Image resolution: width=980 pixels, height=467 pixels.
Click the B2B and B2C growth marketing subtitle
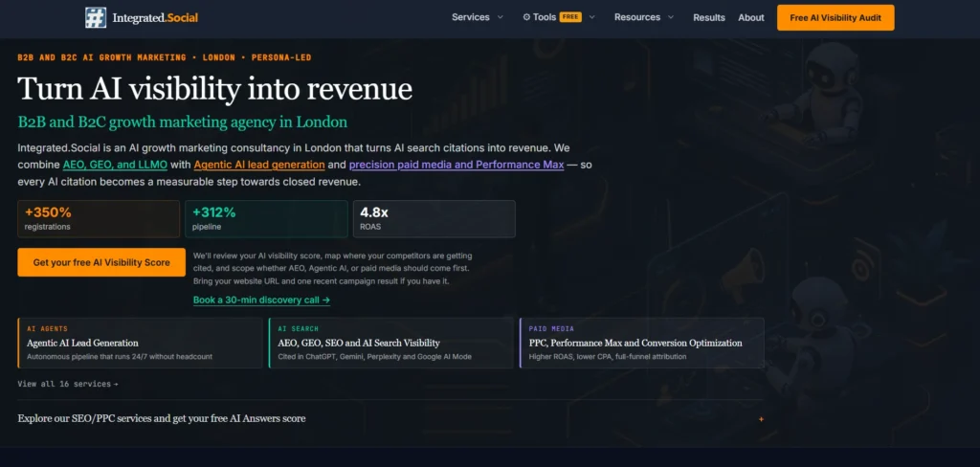(183, 122)
